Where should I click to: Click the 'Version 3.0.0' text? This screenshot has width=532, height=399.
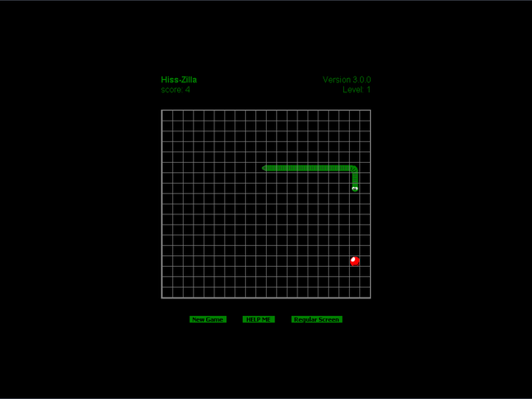347,80
